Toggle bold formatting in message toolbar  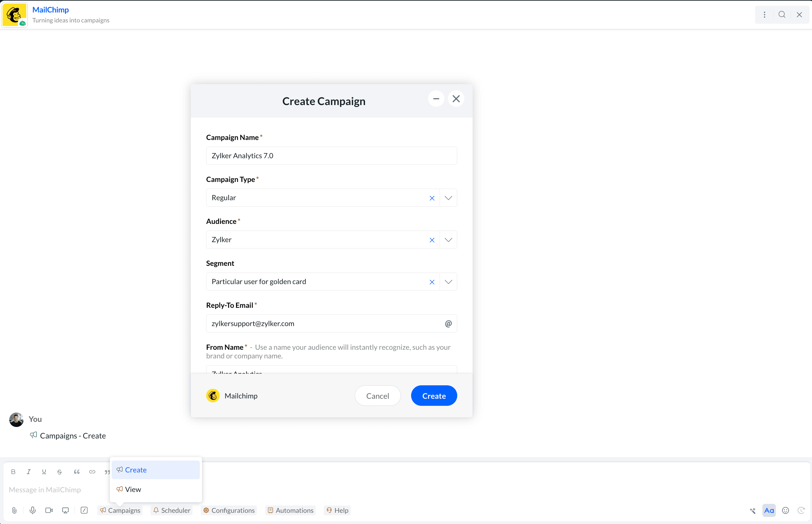click(13, 471)
